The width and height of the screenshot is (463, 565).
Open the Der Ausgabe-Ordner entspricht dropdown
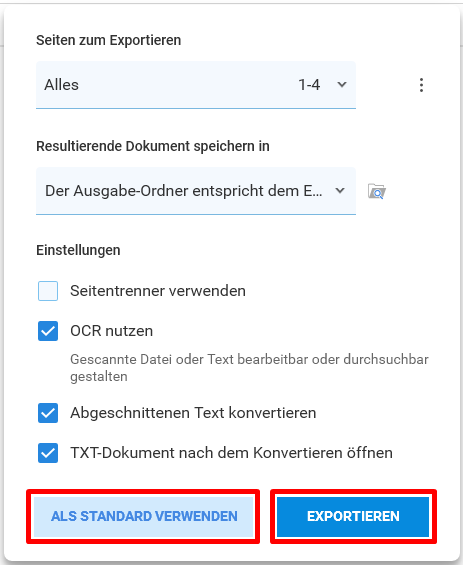click(x=196, y=191)
